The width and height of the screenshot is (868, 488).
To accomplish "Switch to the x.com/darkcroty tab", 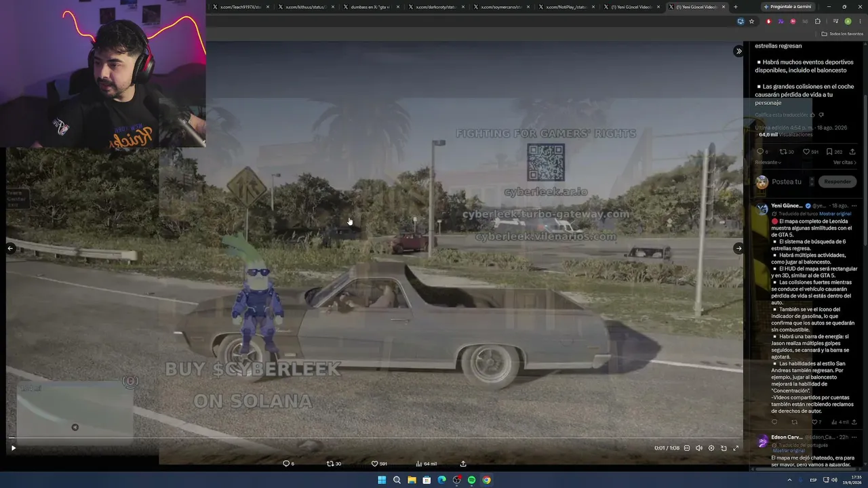I will (x=436, y=7).
